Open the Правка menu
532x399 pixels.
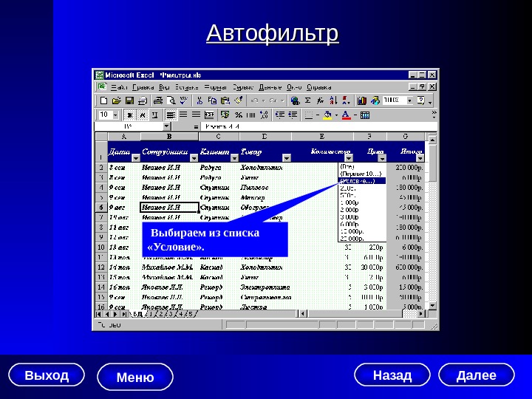pyautogui.click(x=143, y=87)
